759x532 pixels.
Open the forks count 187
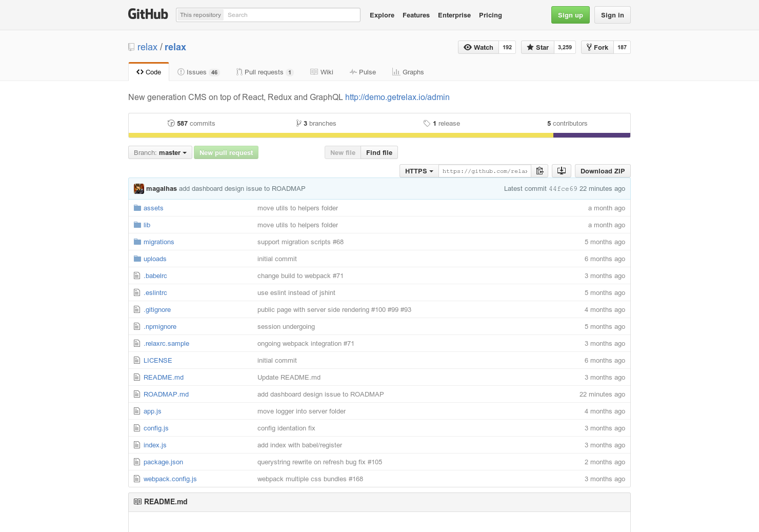pos(622,47)
